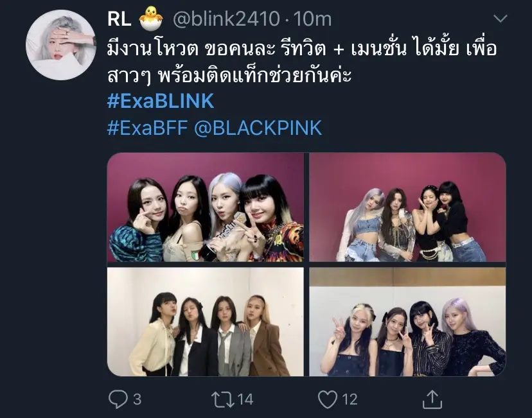Click the retweet count number 14
The height and width of the screenshot is (418, 532).
(x=245, y=399)
